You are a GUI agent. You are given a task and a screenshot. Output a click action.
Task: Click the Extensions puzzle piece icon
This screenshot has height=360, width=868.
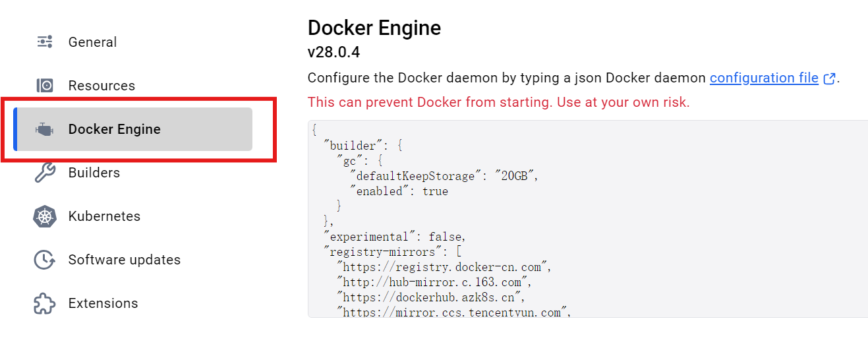tap(45, 303)
